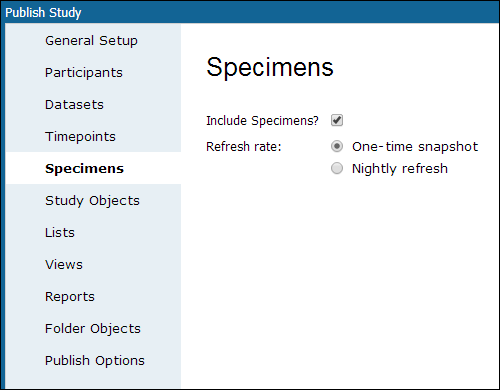Go to Folder Objects
The image size is (500, 390).
point(93,329)
